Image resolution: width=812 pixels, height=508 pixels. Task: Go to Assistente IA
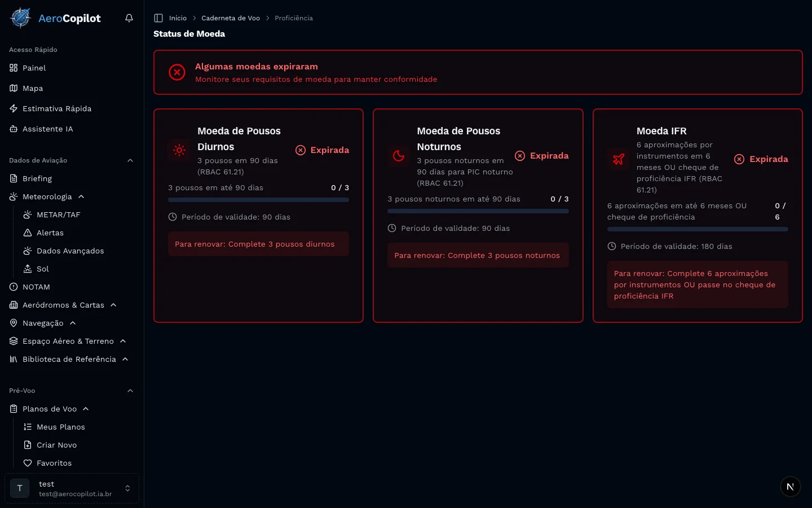(47, 129)
